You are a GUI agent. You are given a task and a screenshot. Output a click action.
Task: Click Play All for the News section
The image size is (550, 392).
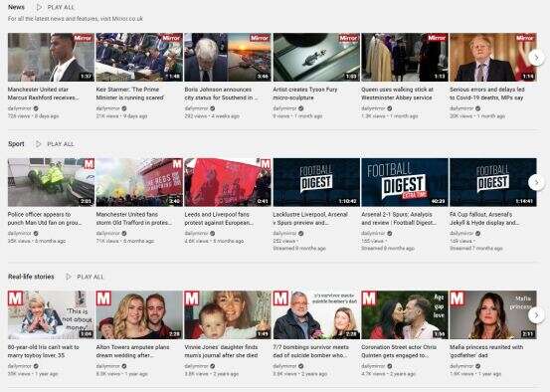pos(55,7)
